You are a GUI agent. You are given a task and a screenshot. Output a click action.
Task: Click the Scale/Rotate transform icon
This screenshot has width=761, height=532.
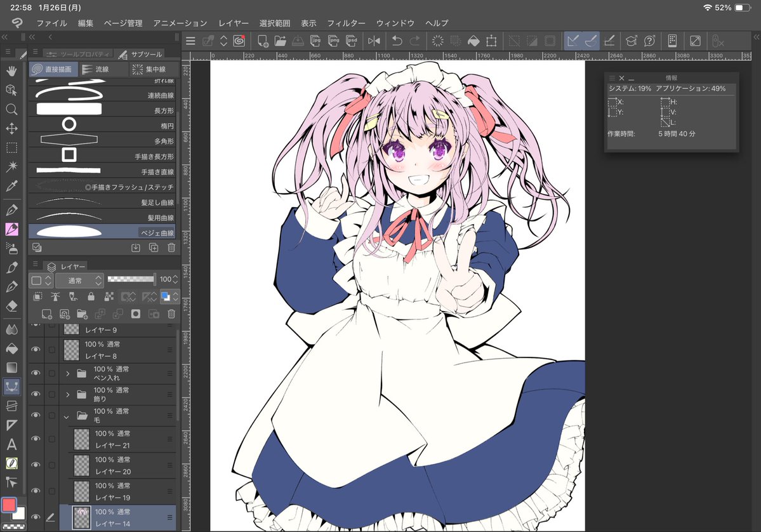(x=491, y=41)
